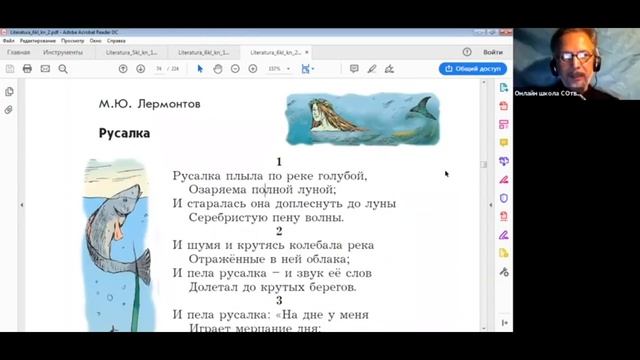Open purple Request Signatures tool in right panel
Viewport: 640px width, 360px height.
click(x=504, y=235)
